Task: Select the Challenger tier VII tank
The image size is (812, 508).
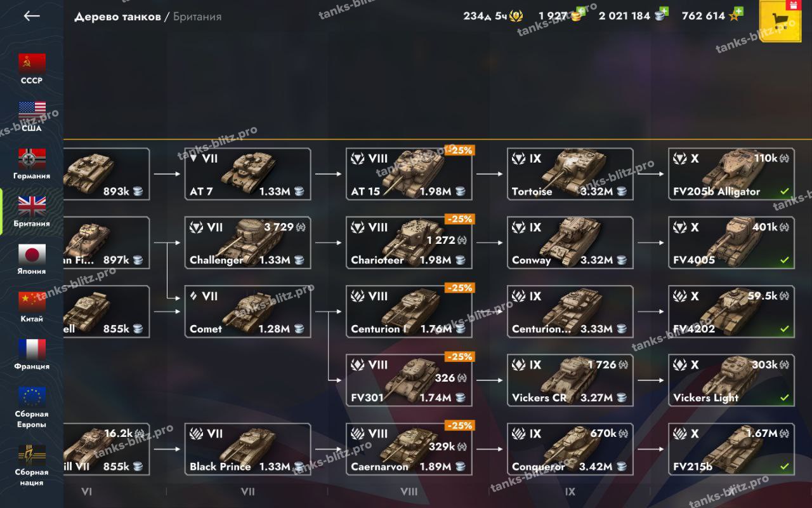Action: point(247,243)
